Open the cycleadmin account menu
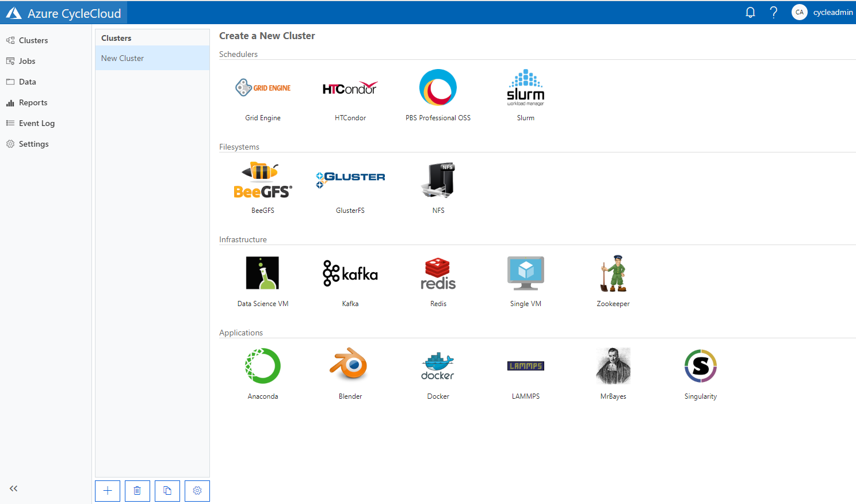This screenshot has height=504, width=856. (832, 12)
